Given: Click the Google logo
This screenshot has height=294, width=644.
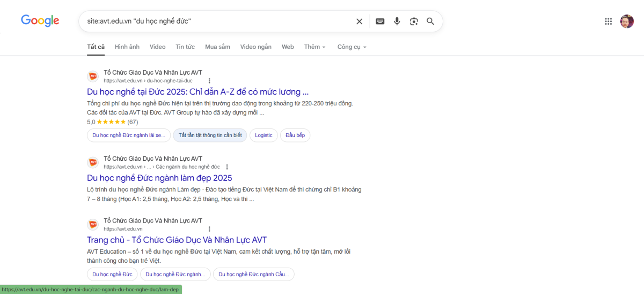Looking at the screenshot, I should click(x=40, y=21).
